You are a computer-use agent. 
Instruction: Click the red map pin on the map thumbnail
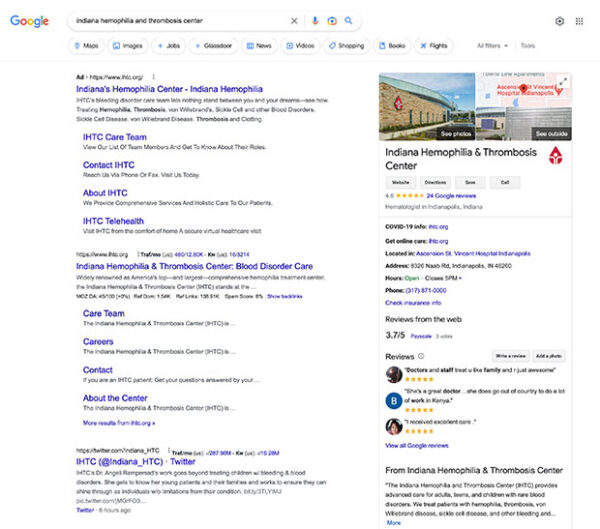tap(523, 89)
